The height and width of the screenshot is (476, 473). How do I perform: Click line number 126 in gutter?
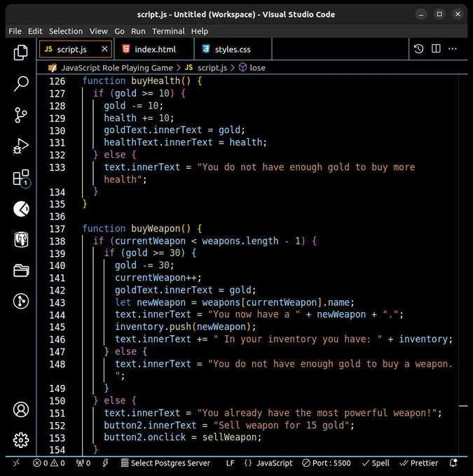pos(57,81)
